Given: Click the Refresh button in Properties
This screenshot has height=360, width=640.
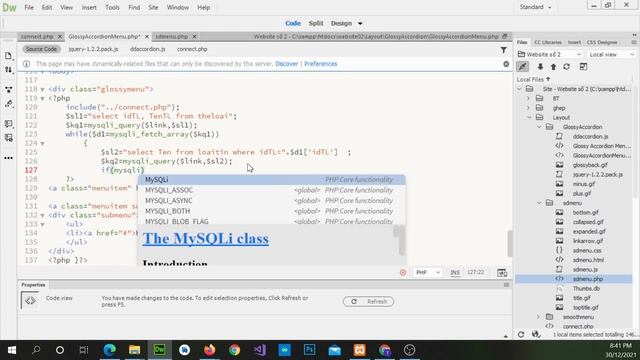Looking at the screenshot, I should tap(369, 302).
